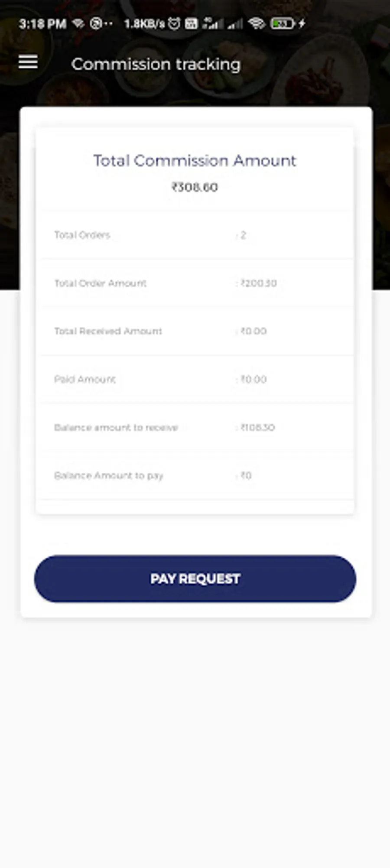390x868 pixels.
Task: Tap the Total Commission Amount heading
Action: click(x=195, y=160)
